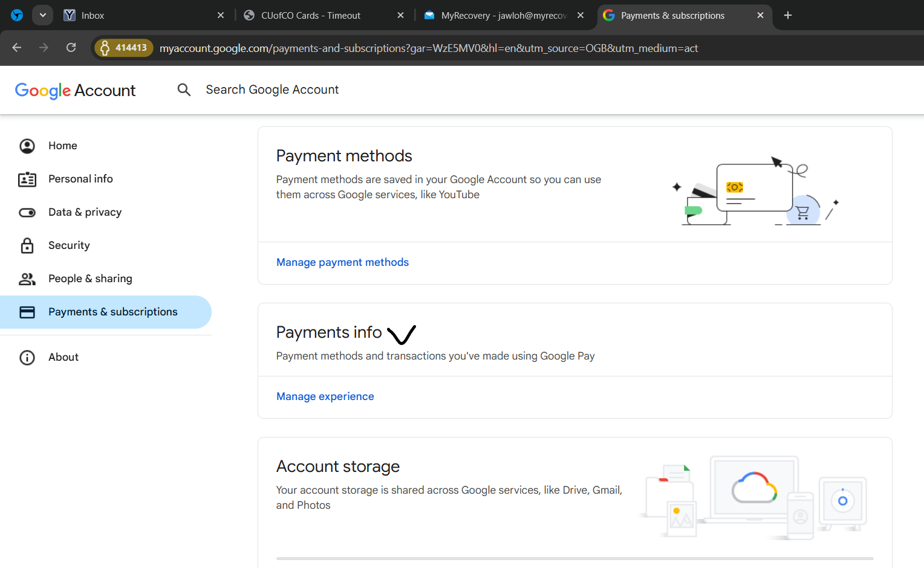Close the Payments & subscriptions tab
This screenshot has height=568, width=924.
(760, 16)
